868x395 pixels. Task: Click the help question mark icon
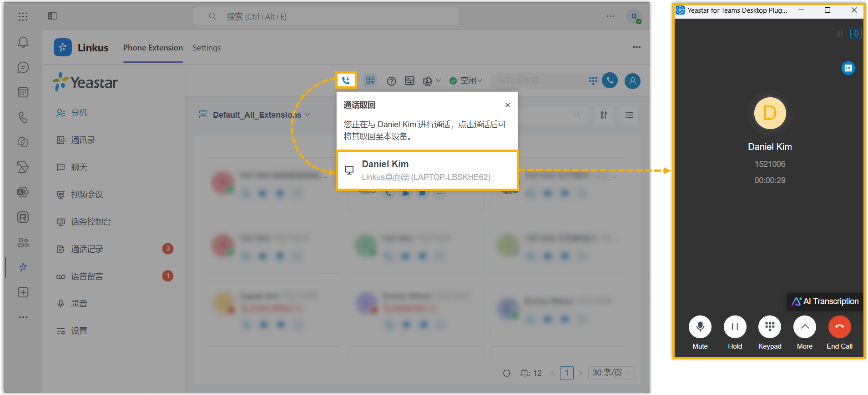[391, 81]
